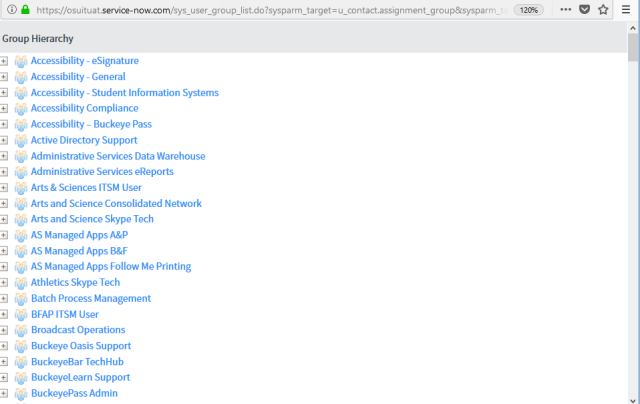Expand the Accessibility - General node
Image resolution: width=640 pixels, height=404 pixels.
(x=4, y=77)
